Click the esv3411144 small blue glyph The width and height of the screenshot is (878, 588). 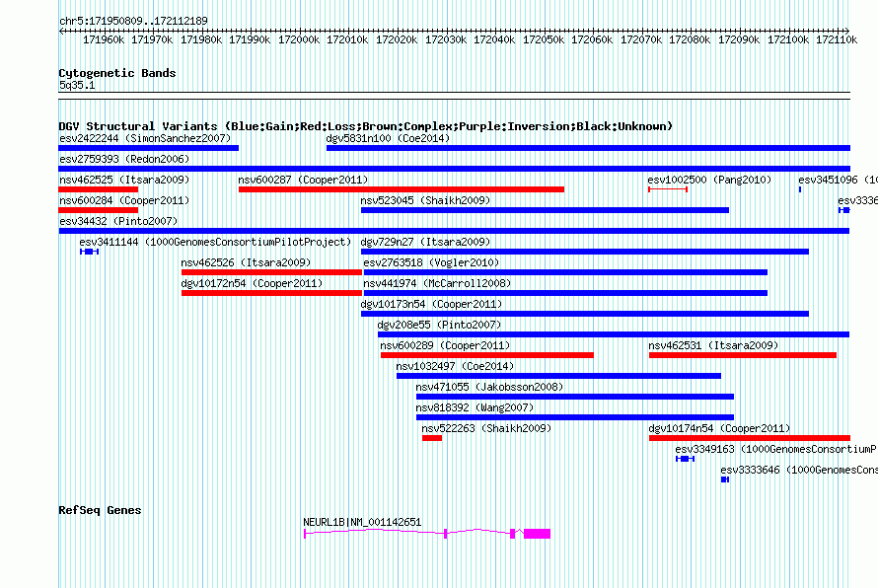click(89, 252)
